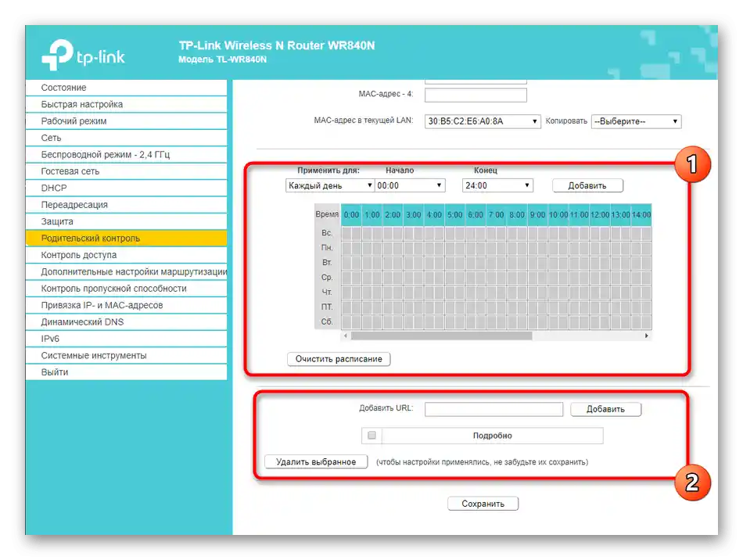The image size is (743, 560).
Task: Open Привязка IP- и MAC-адресов
Action: pyautogui.click(x=127, y=305)
